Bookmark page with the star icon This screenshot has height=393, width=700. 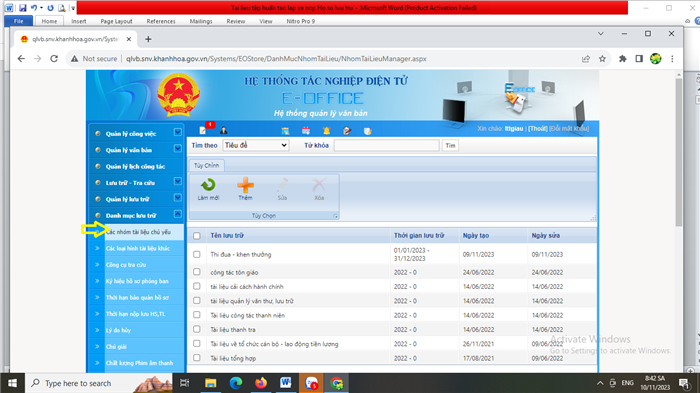(602, 59)
